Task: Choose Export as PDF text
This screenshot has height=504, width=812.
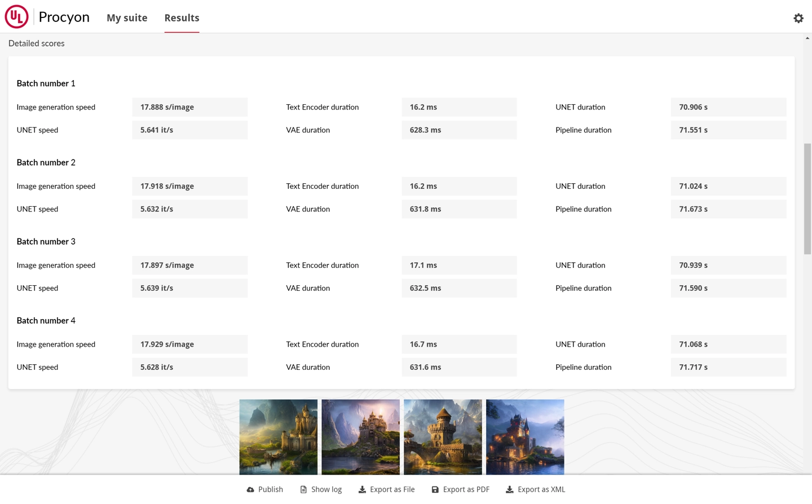Action: 466,489
